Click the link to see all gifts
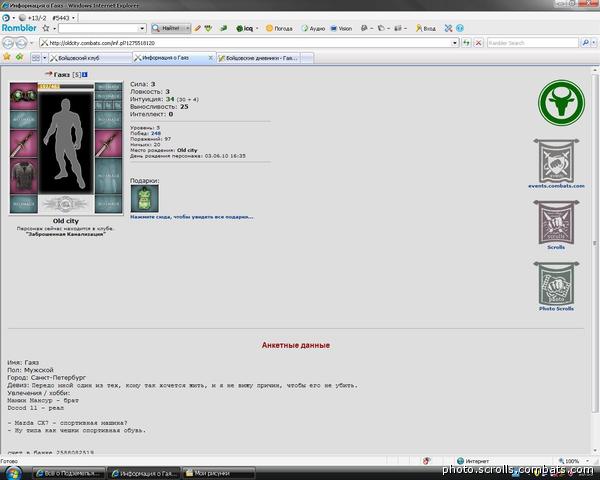This screenshot has height=480, width=600. click(192, 217)
